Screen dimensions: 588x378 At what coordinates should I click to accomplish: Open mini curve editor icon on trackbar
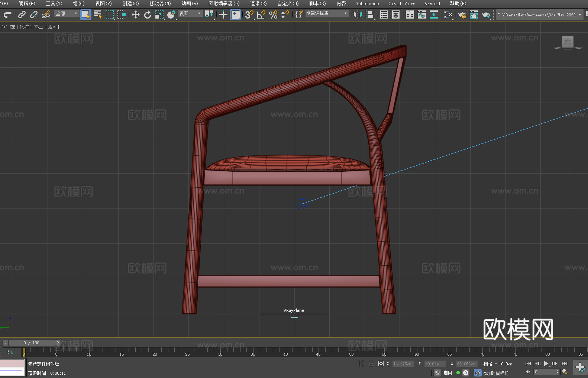10,352
